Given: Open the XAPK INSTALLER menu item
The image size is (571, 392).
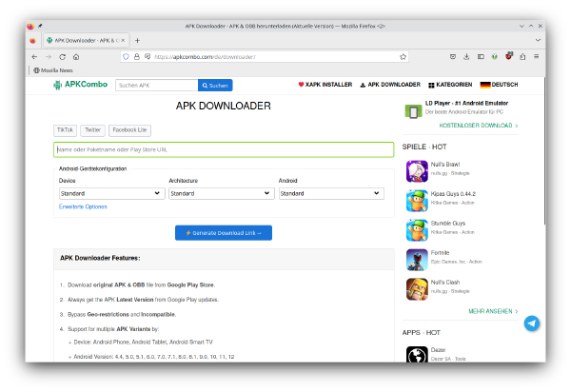Looking at the screenshot, I should (325, 85).
